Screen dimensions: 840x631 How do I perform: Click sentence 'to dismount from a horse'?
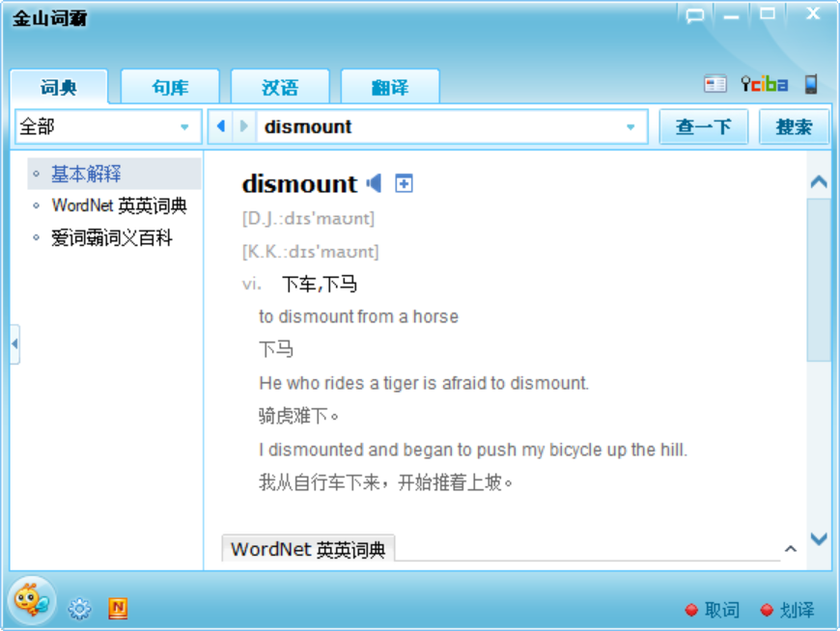click(x=358, y=316)
